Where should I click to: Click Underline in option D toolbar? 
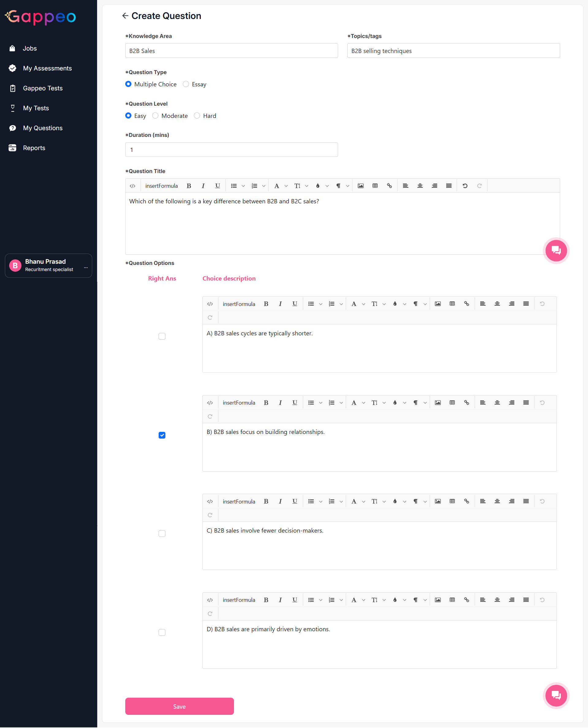click(x=295, y=600)
